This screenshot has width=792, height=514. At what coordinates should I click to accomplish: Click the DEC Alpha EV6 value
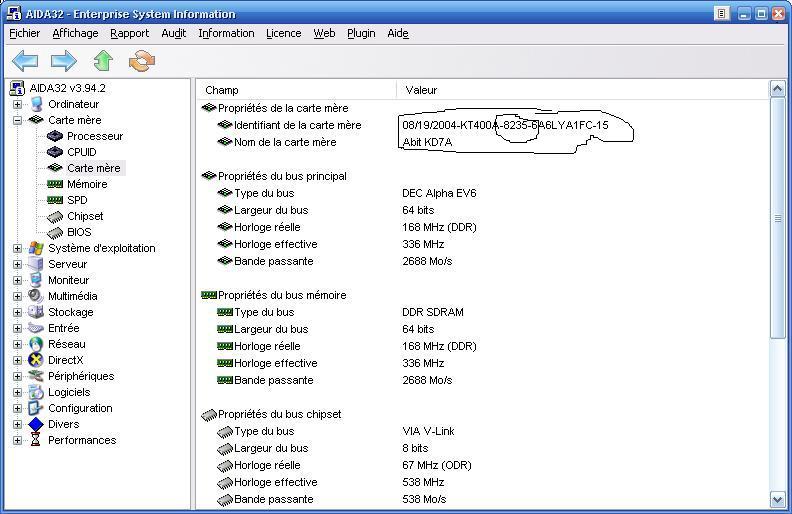pyautogui.click(x=439, y=193)
